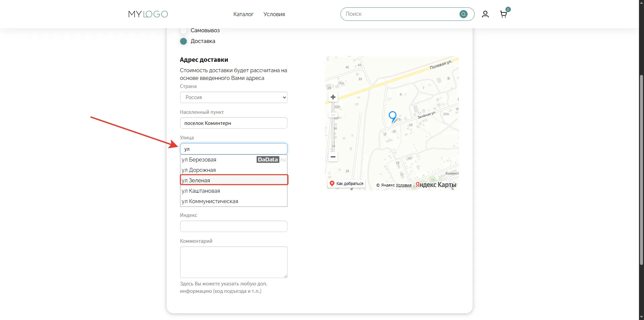Open the shopping cart icon

[503, 14]
